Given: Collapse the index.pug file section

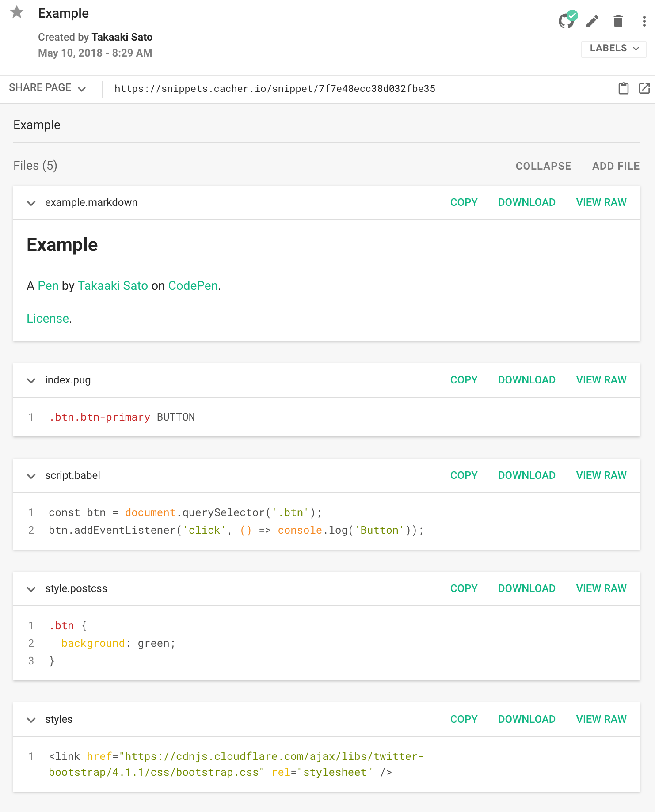Looking at the screenshot, I should click(x=31, y=381).
